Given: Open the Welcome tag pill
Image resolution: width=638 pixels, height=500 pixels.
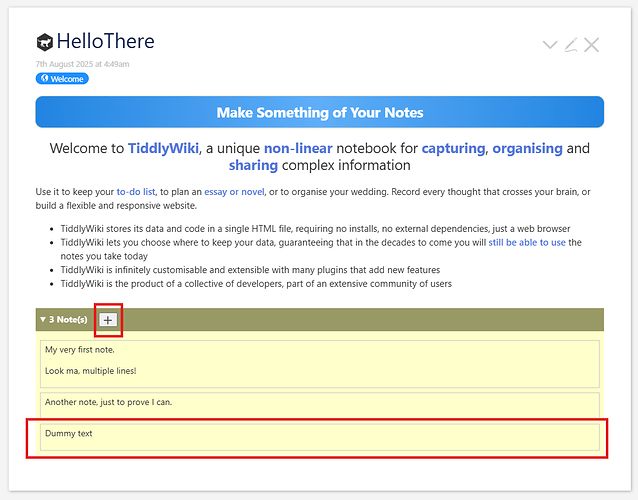Looking at the screenshot, I should [62, 79].
